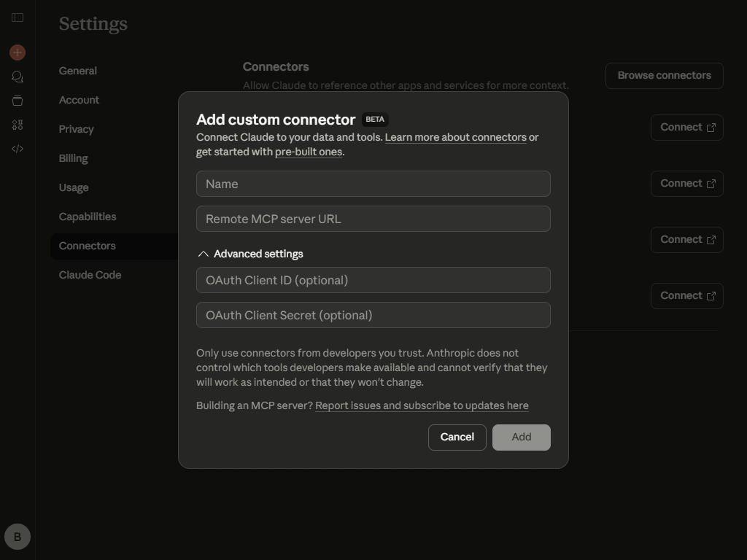Open the Artifacts grid icon in sidebar
The width and height of the screenshot is (747, 560).
[x=18, y=125]
